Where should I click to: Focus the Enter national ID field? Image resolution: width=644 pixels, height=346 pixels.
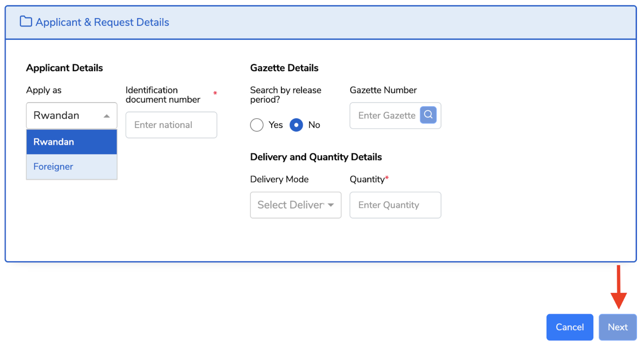pos(171,125)
